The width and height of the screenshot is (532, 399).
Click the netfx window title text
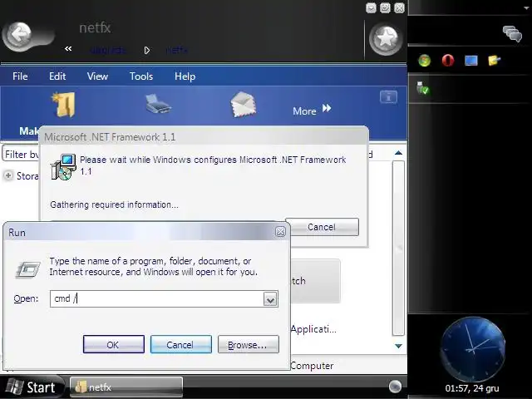tap(95, 27)
